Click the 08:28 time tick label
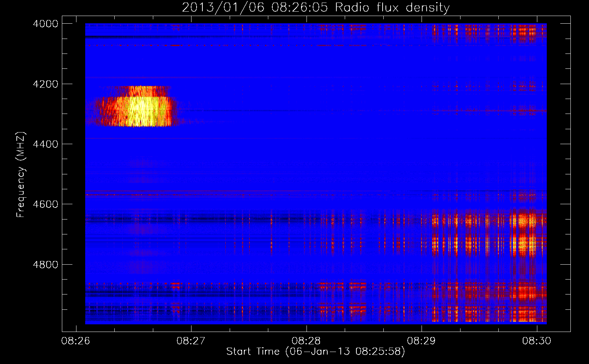Viewport: 589px width, 364px height. [306, 341]
